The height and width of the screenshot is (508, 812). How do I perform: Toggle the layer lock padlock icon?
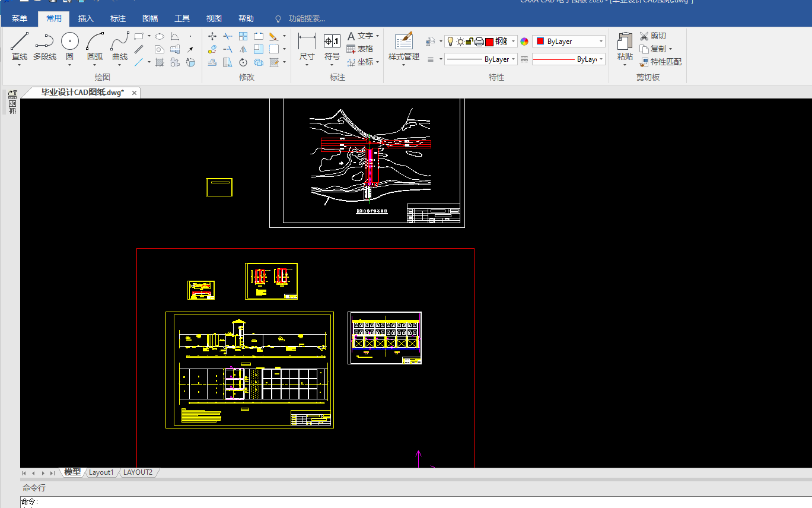pos(470,42)
